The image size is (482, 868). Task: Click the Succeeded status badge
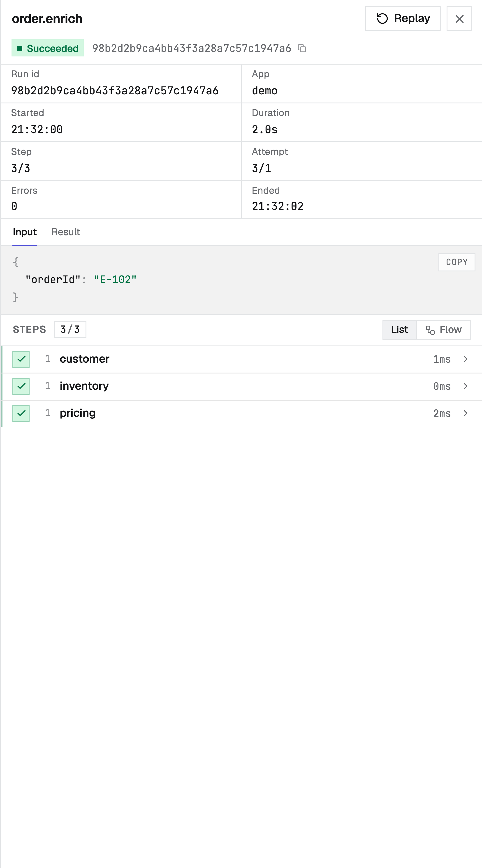[47, 48]
